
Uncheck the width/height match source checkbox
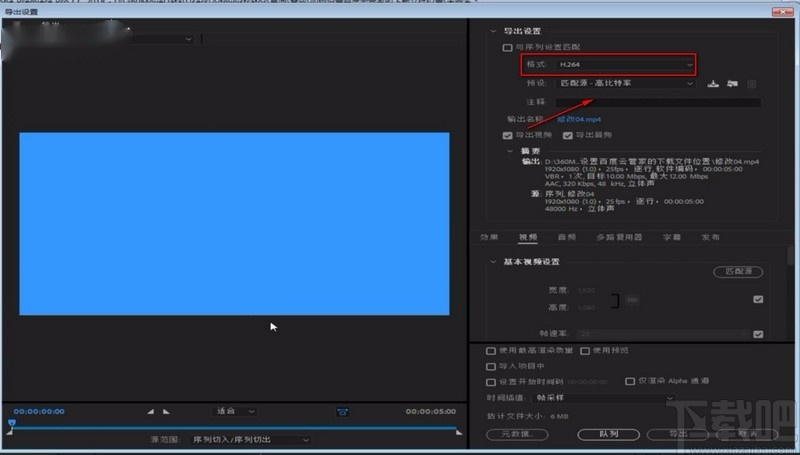pyautogui.click(x=758, y=299)
